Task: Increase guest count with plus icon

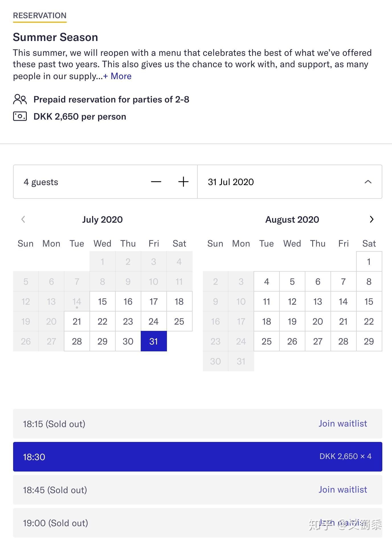Action: pos(183,182)
